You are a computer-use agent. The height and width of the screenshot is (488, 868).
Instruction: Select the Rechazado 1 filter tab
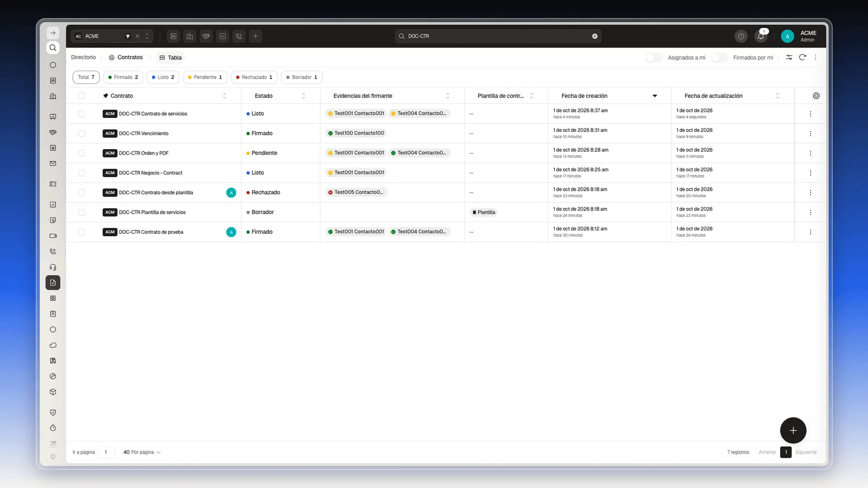254,77
